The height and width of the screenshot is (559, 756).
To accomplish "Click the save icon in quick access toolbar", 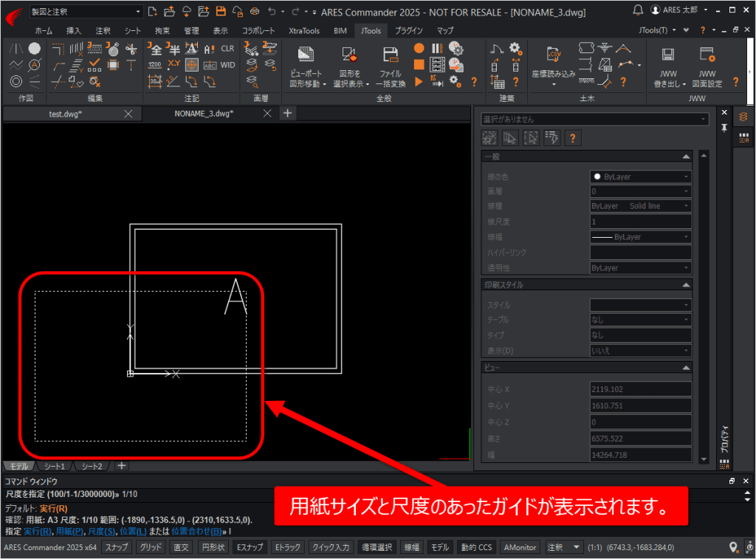I will point(221,11).
